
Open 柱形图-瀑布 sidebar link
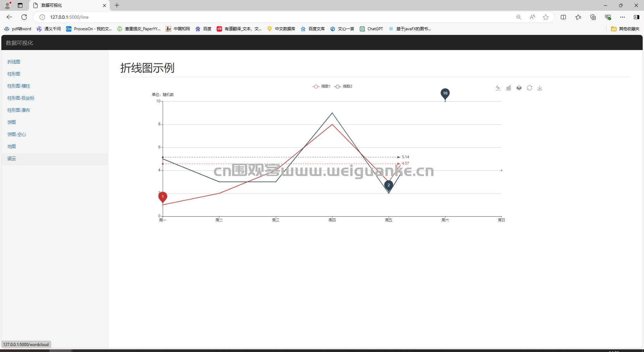(x=19, y=110)
